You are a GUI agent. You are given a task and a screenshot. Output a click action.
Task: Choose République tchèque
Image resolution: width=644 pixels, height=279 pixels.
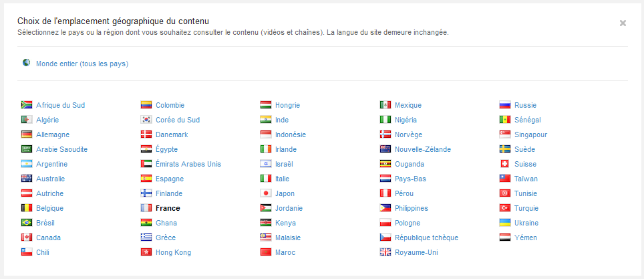(426, 238)
